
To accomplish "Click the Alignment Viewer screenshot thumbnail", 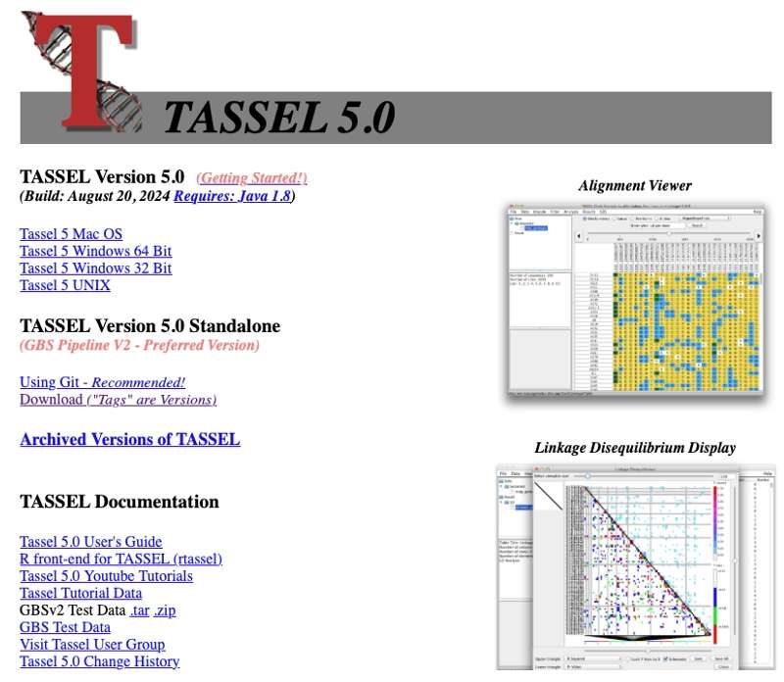I will (635, 300).
